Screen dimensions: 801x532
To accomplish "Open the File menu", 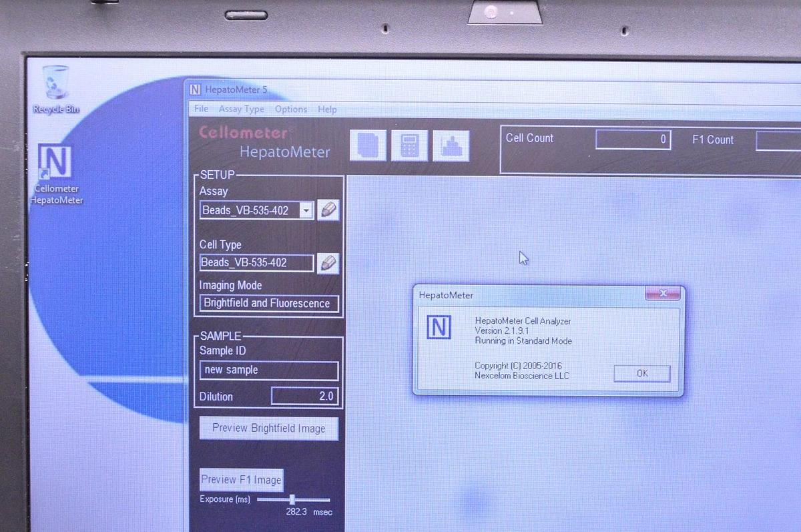I will [201, 109].
